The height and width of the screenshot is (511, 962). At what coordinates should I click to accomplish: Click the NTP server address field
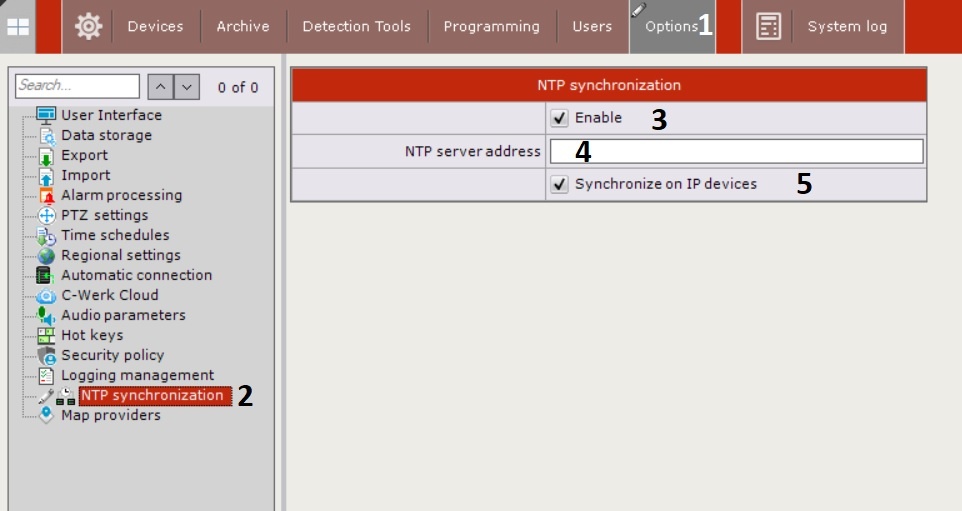(x=736, y=151)
